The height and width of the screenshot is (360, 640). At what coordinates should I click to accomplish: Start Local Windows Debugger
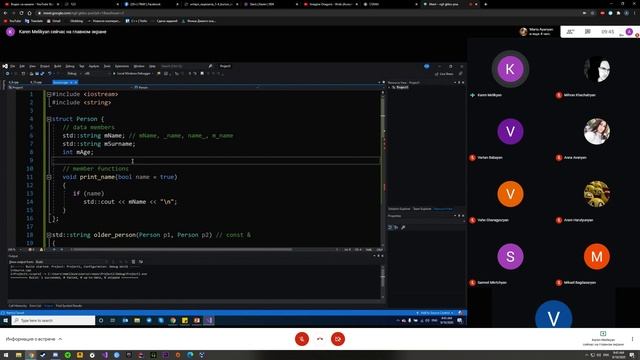pos(132,73)
